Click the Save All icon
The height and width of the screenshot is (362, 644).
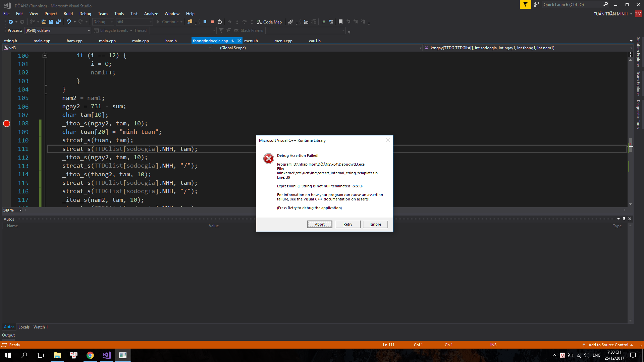59,22
